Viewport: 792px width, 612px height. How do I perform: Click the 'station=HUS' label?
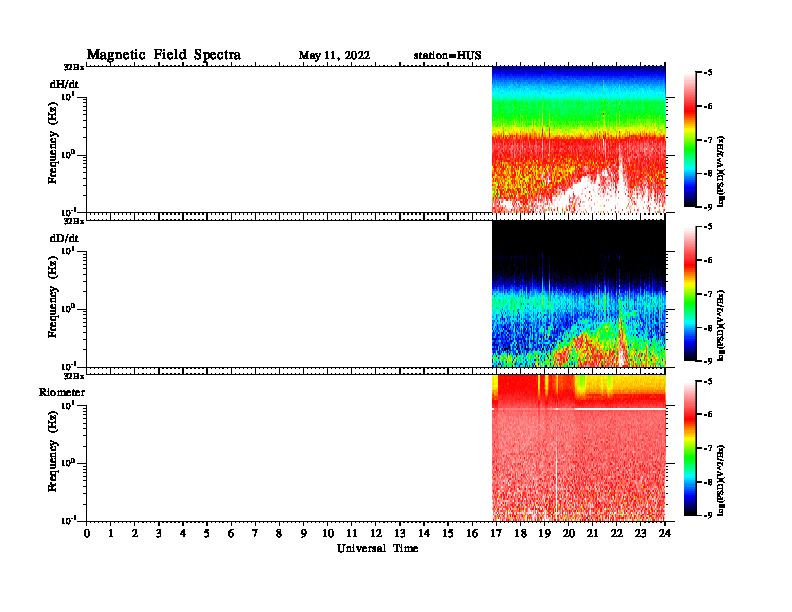click(x=447, y=56)
